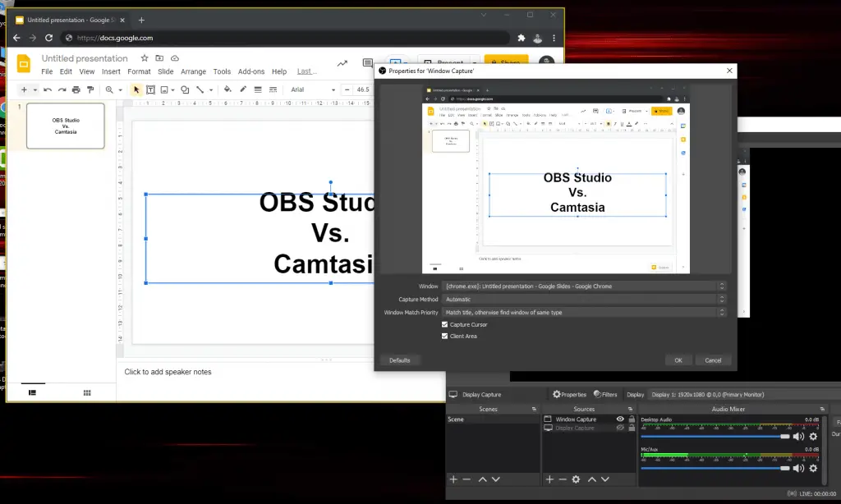Toggle Capture Cursor checkbox
Screen dimensions: 841x504
444,324
